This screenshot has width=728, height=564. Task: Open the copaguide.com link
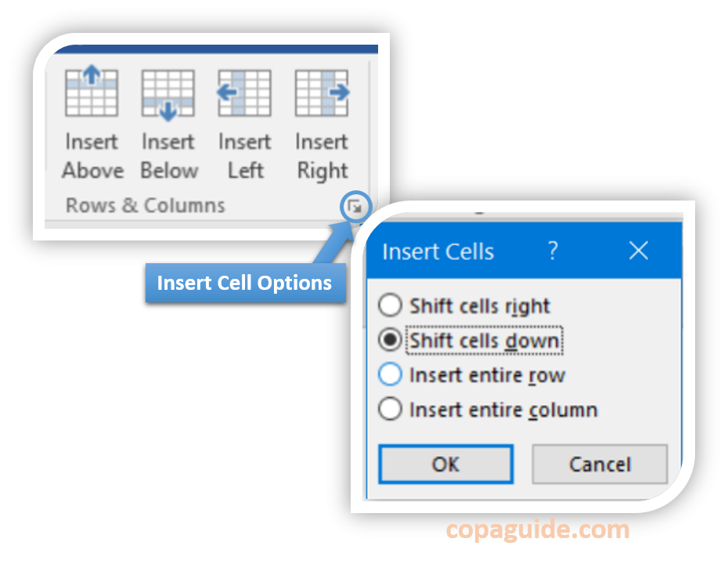(x=539, y=530)
